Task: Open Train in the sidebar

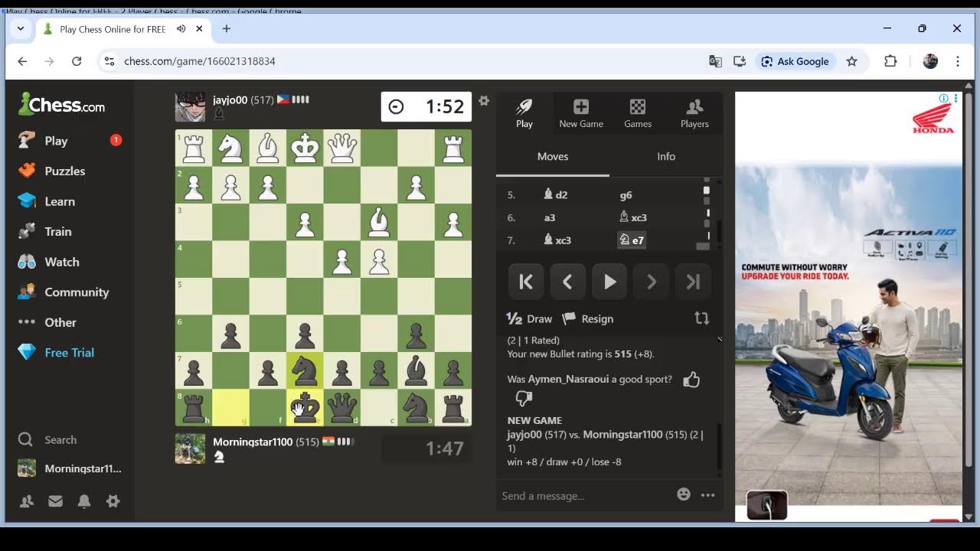Action: (x=57, y=231)
